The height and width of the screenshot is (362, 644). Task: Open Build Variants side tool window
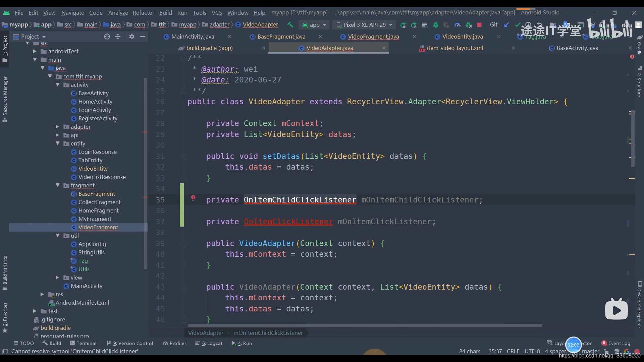click(5, 273)
